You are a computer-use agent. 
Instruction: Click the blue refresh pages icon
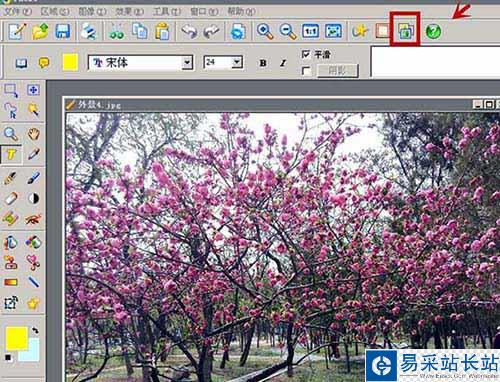(238, 31)
